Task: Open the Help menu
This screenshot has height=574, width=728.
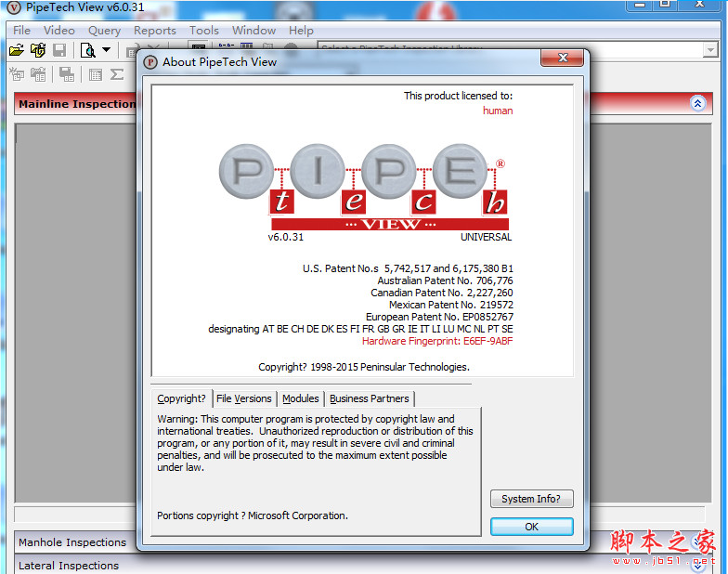Action: 301,31
